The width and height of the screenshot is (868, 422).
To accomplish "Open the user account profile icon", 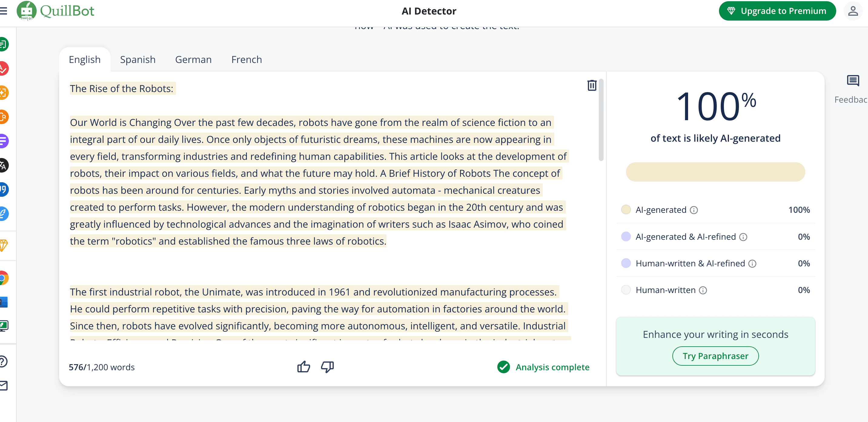I will click(853, 11).
